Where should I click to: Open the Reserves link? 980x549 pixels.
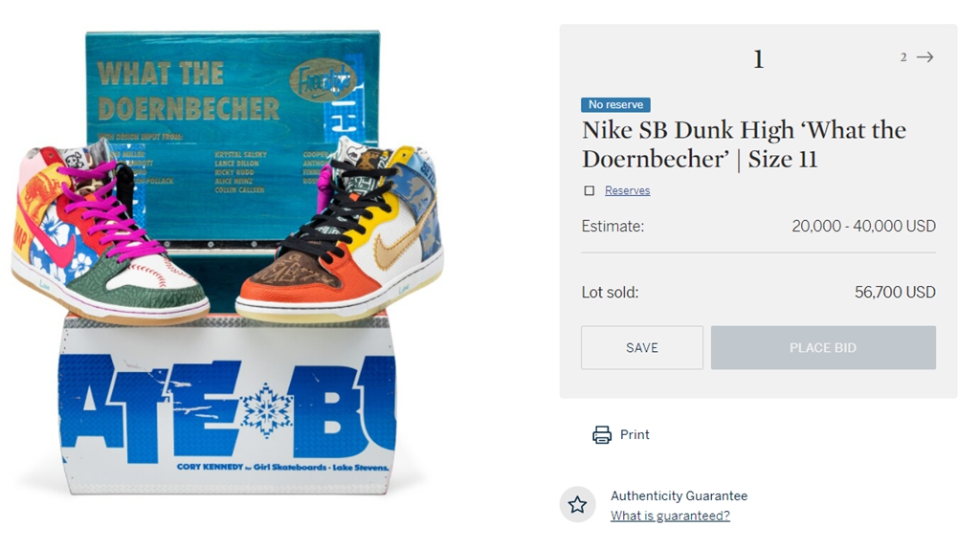628,190
